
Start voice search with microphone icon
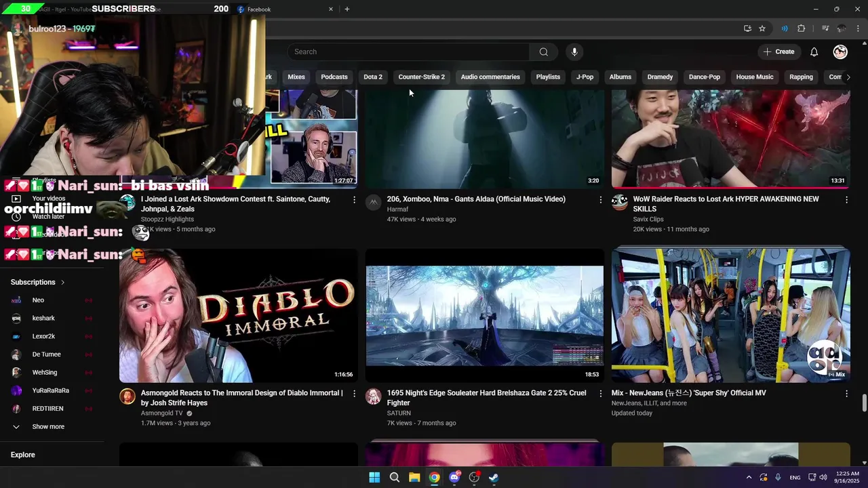(574, 52)
